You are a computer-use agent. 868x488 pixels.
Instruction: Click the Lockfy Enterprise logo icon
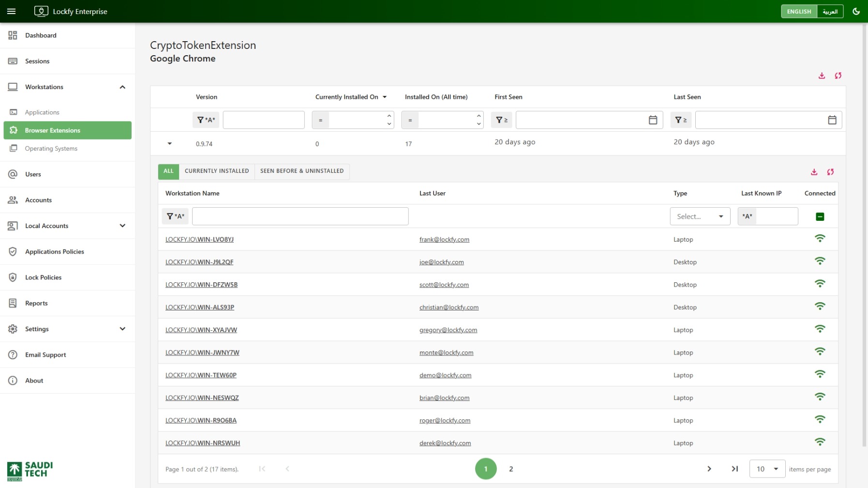(x=41, y=11)
